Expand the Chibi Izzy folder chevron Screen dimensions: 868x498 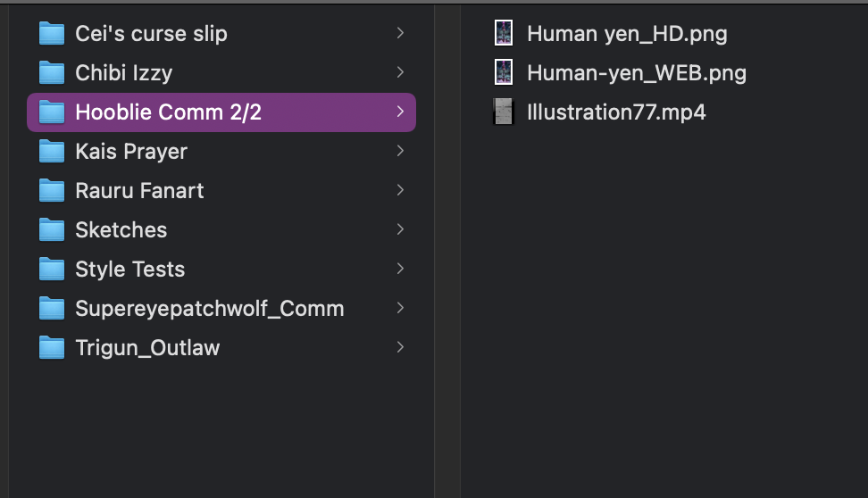400,73
